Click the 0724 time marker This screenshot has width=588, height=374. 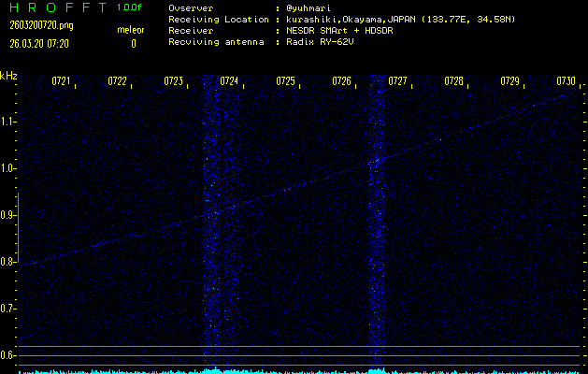[229, 81]
